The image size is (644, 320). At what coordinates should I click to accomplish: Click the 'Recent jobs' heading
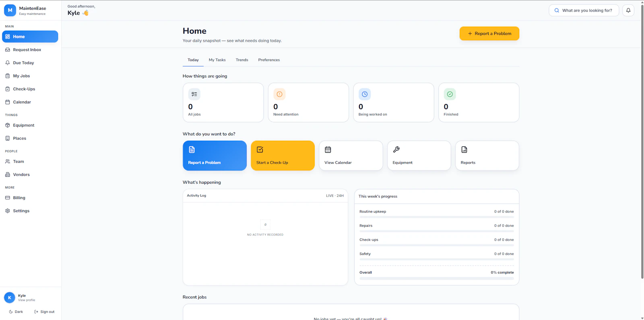pyautogui.click(x=194, y=297)
